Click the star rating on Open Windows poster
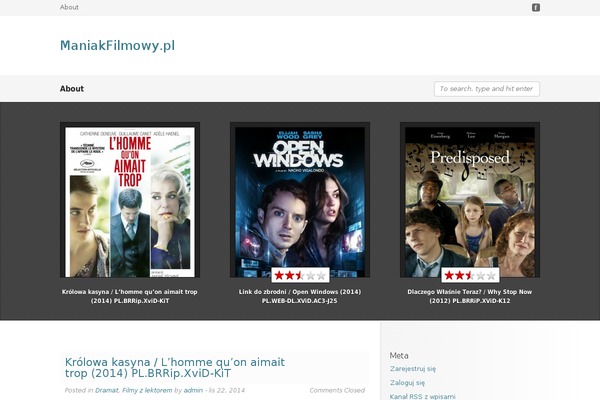Image resolution: width=600 pixels, height=400 pixels. (x=300, y=275)
